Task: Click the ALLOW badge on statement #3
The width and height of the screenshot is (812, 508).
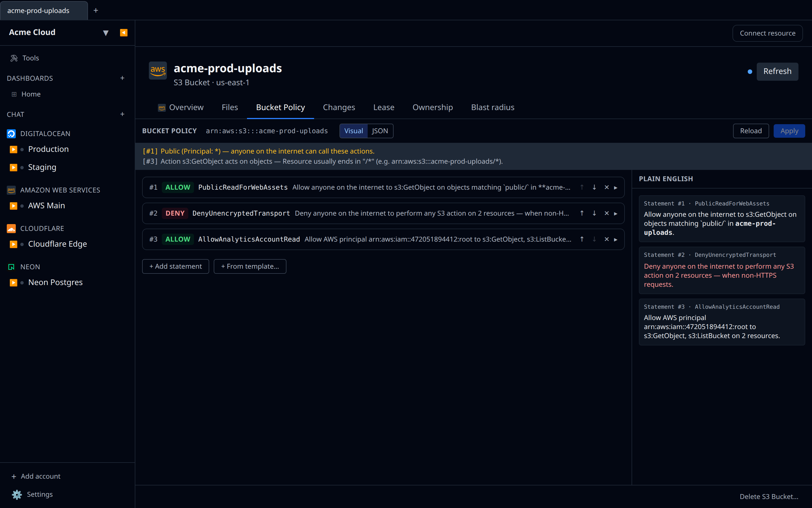Action: click(178, 239)
